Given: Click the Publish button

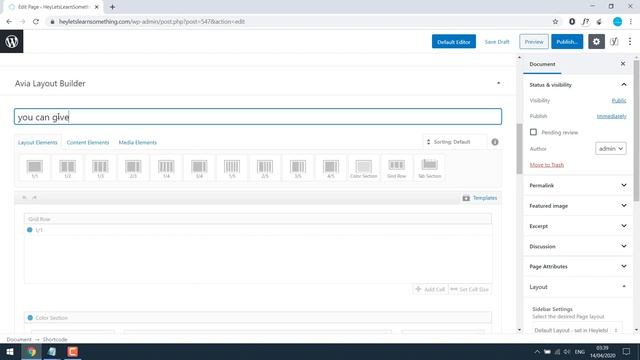Looking at the screenshot, I should (567, 42).
